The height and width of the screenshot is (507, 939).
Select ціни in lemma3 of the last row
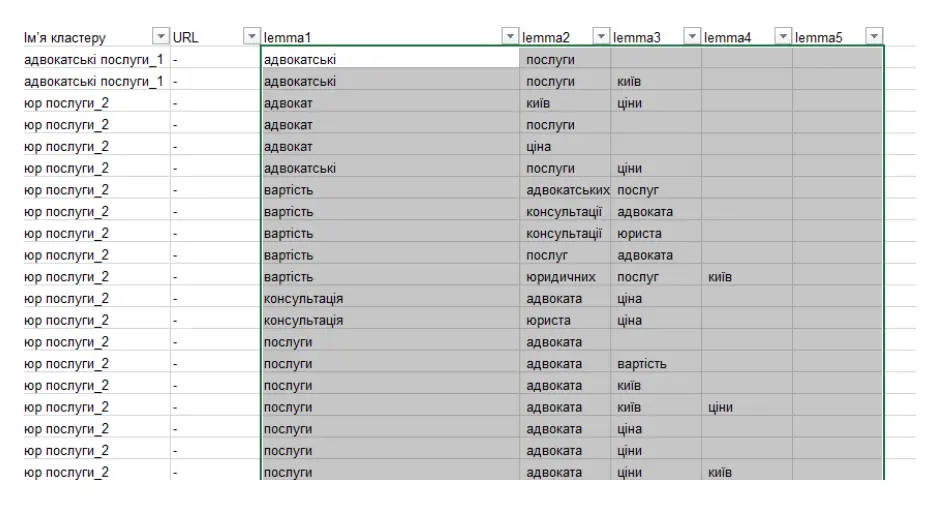coord(656,472)
